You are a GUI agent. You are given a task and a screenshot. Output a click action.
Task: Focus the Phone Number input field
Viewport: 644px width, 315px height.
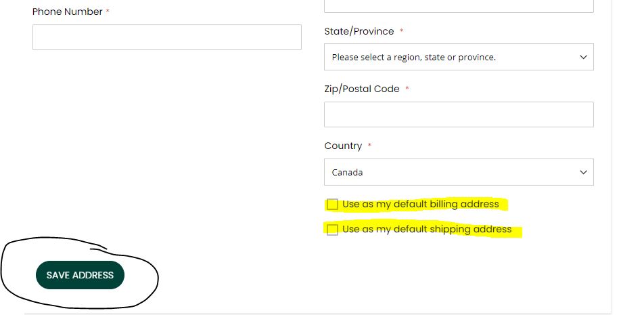[x=166, y=37]
